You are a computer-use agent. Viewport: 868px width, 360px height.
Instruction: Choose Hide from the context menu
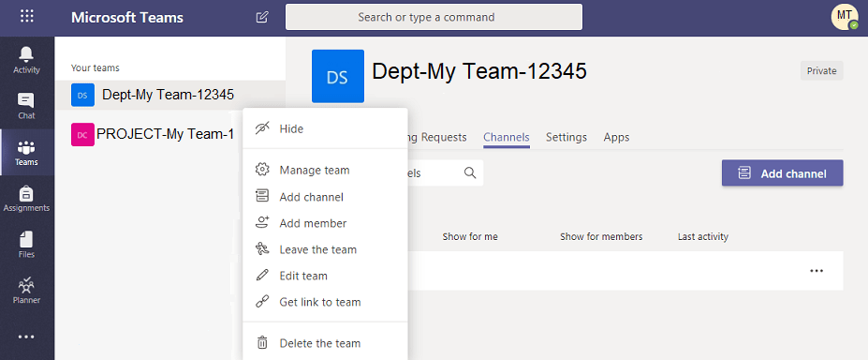coord(326,128)
